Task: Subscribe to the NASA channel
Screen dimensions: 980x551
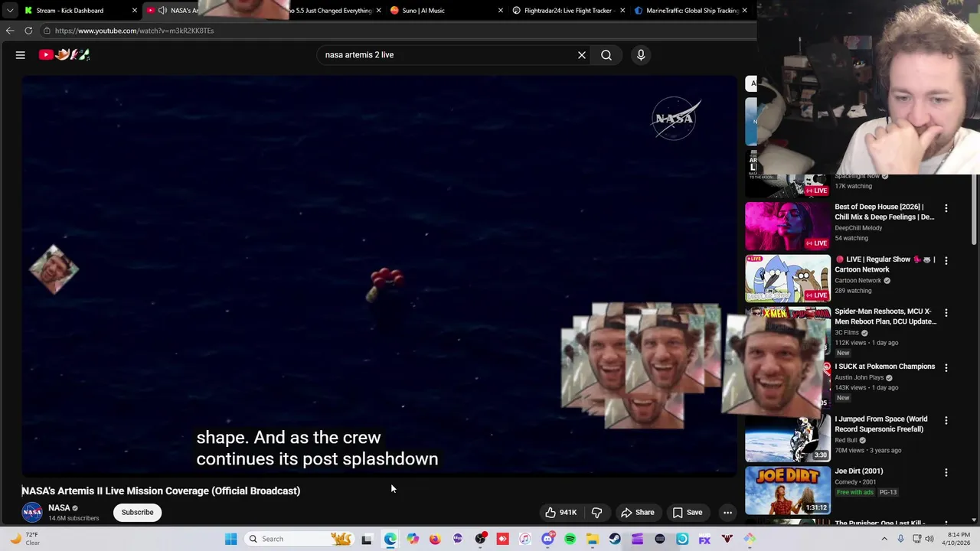Action: [x=137, y=513]
